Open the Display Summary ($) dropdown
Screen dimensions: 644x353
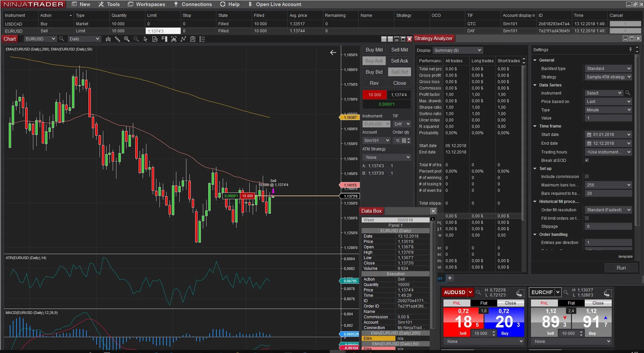[x=458, y=50]
